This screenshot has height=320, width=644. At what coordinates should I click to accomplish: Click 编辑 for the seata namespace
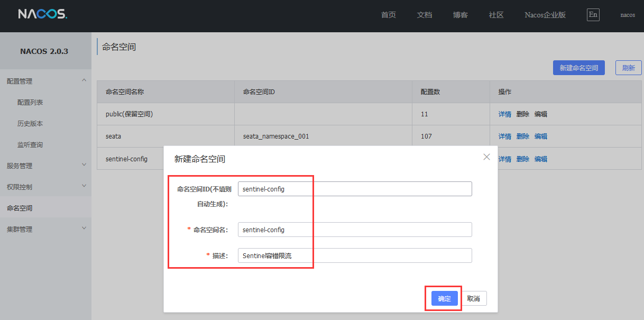540,136
